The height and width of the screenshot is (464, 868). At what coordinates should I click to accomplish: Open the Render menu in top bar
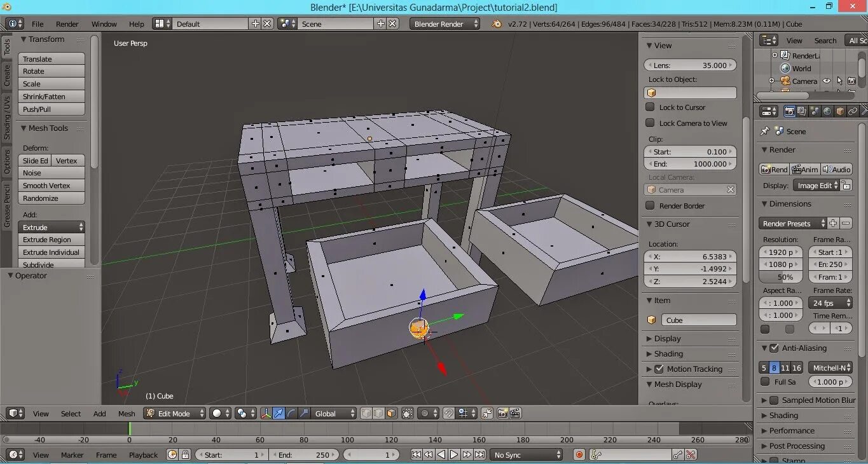coord(67,24)
